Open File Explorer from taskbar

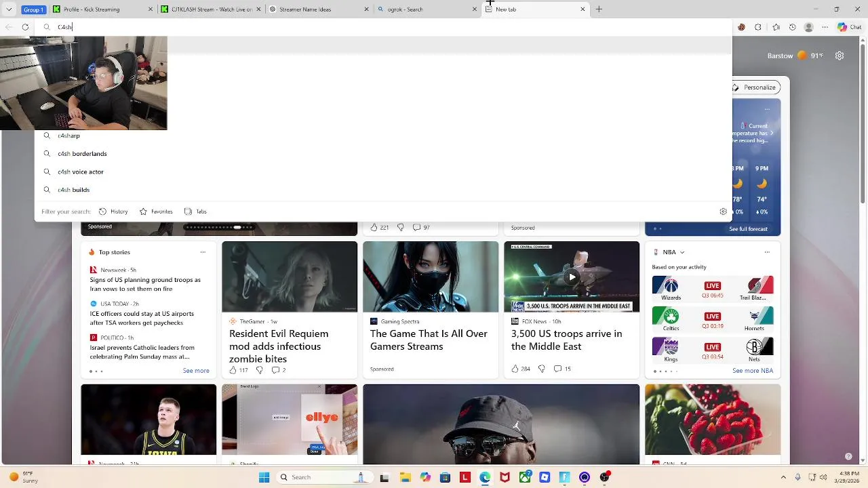click(406, 477)
